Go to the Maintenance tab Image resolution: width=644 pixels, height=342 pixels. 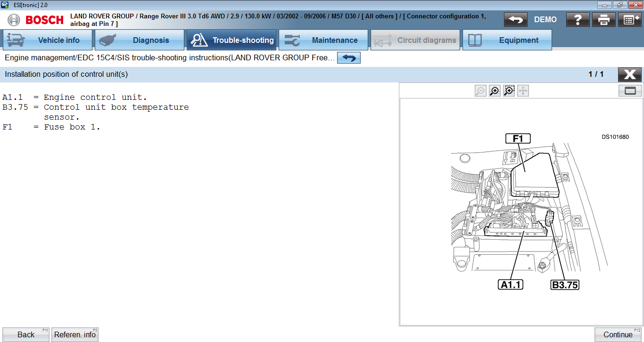[x=323, y=40]
